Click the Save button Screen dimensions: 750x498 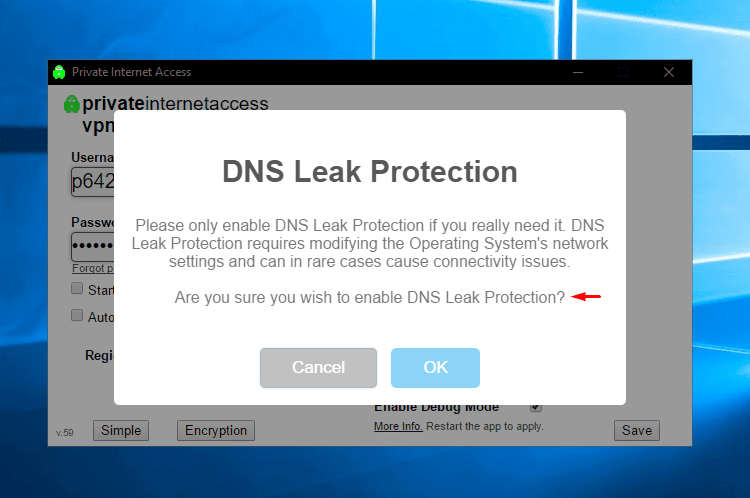click(637, 430)
